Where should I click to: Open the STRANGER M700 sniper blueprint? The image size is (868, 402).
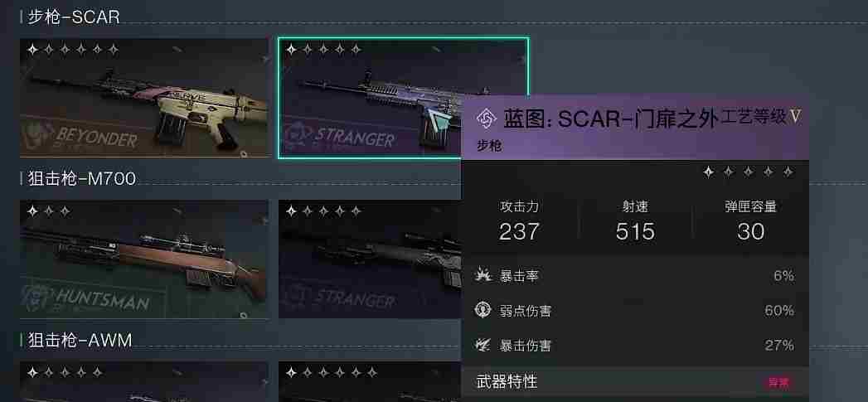click(x=370, y=259)
